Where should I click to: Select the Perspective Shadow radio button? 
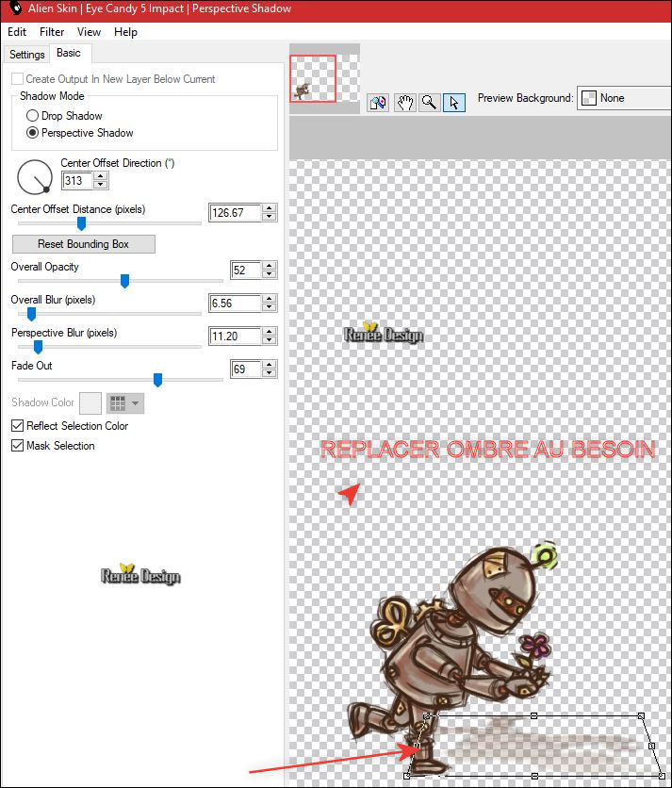pos(32,133)
